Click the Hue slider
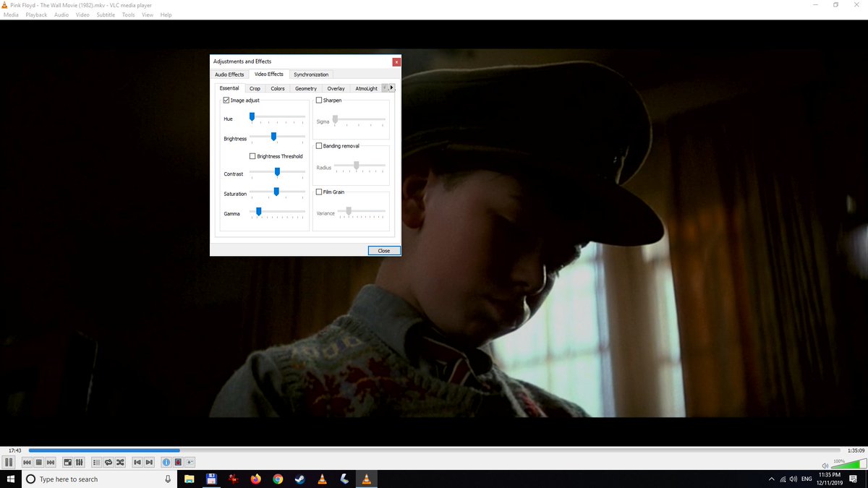 point(277,116)
